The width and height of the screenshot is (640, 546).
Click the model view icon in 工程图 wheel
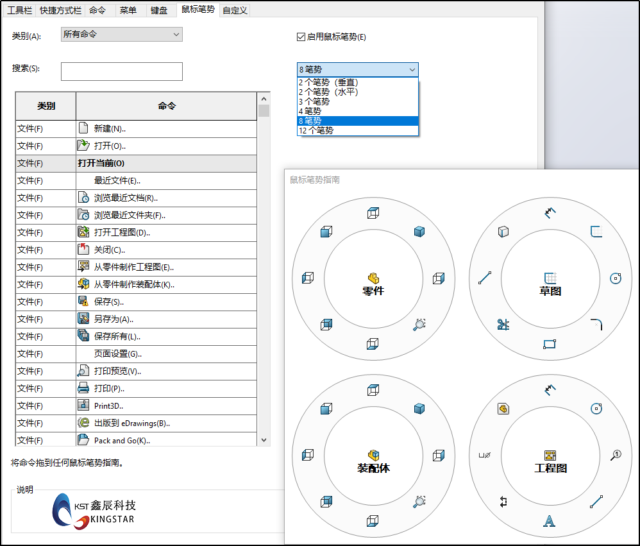click(x=503, y=408)
